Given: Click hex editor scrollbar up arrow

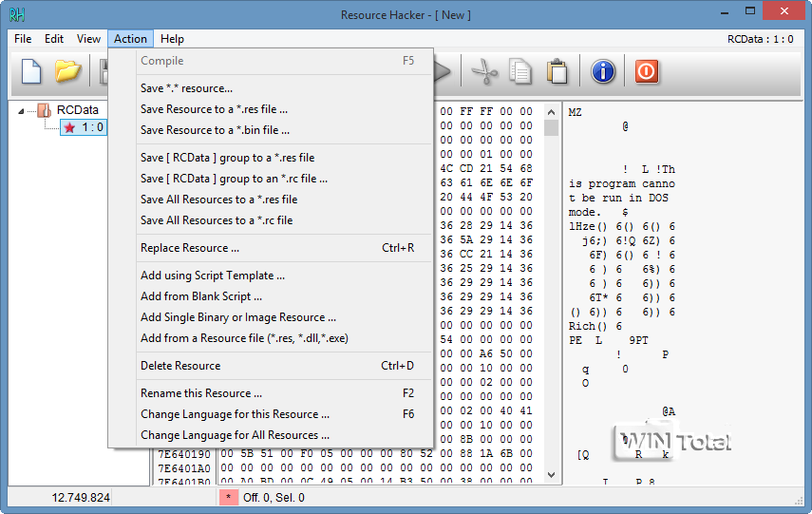Looking at the screenshot, I should pos(552,111).
